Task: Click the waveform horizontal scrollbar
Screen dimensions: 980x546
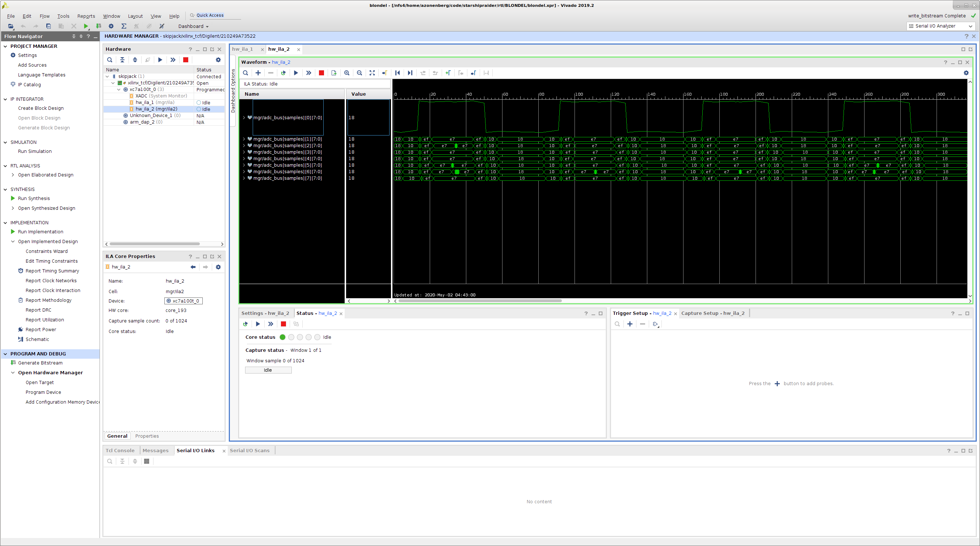Action: tap(480, 301)
